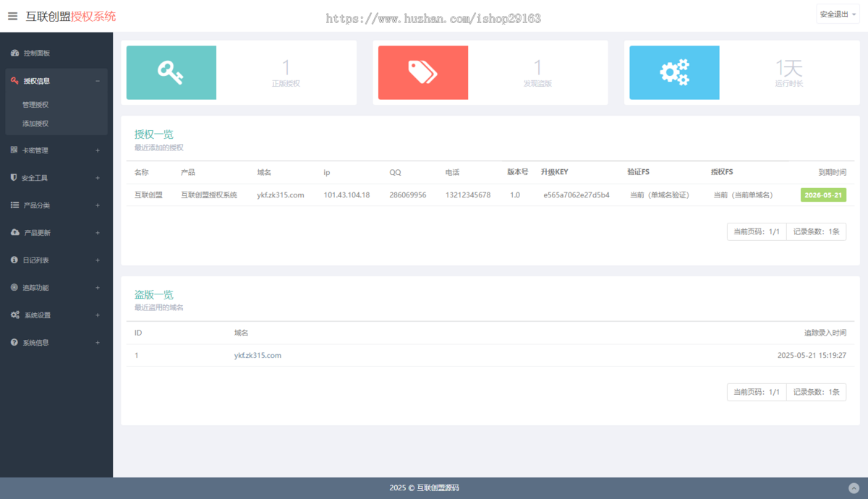Click the QQ cell 286069956
This screenshot has width=868, height=499.
(x=408, y=195)
